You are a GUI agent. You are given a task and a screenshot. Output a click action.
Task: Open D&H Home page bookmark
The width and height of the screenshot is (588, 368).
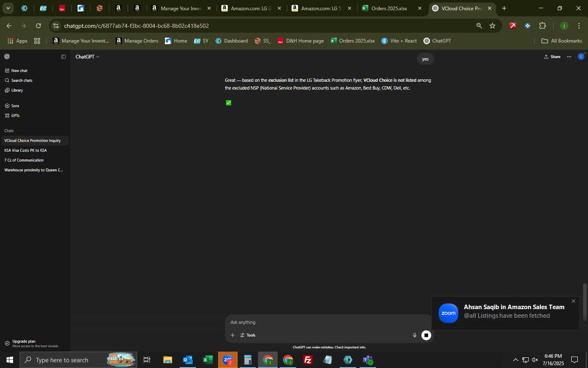click(x=301, y=41)
